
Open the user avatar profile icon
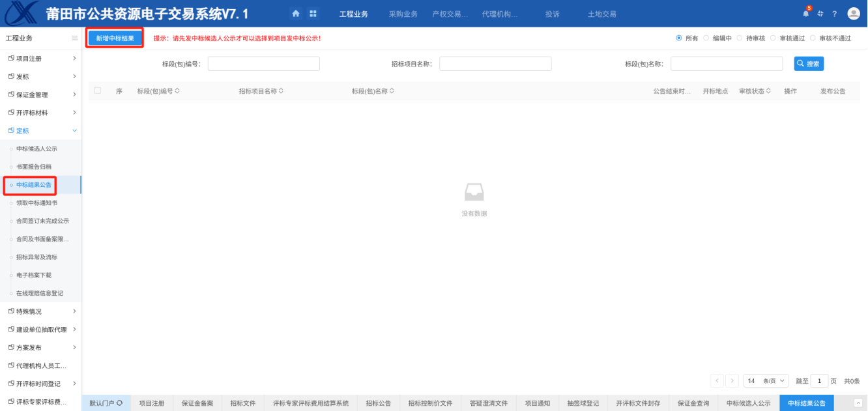853,14
